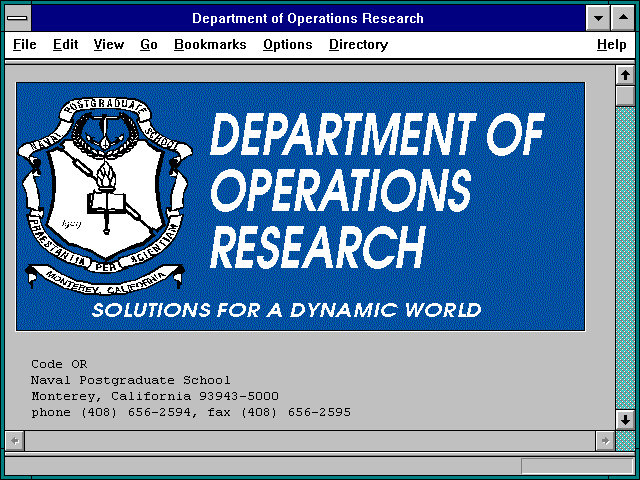Click the Naval Postgraduate School crest
The image size is (640, 480).
click(105, 196)
